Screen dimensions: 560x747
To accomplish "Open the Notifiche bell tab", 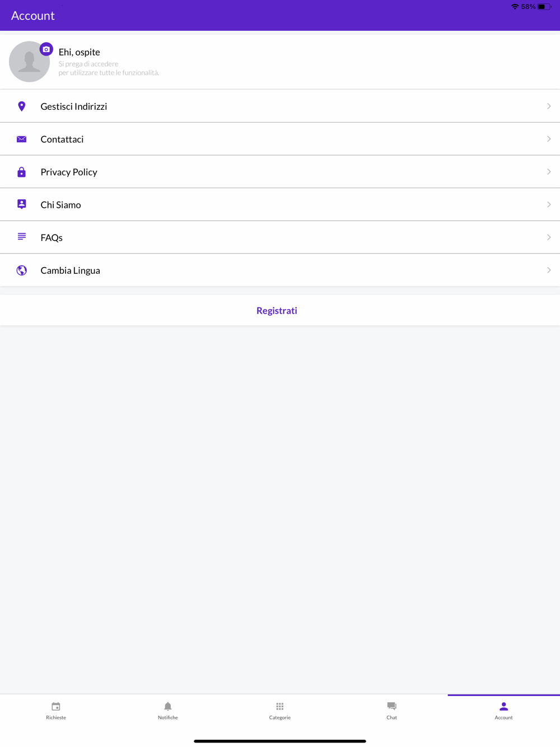I will click(168, 710).
